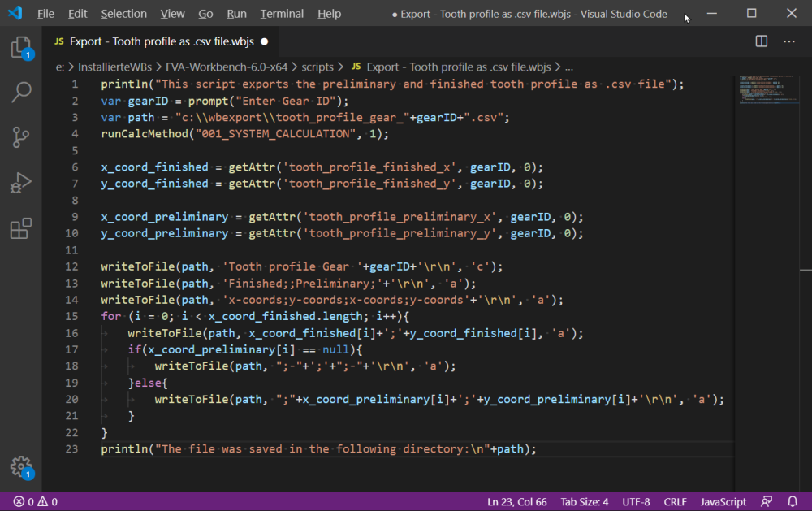Open the Run and Debug view
812x511 pixels.
click(20, 182)
